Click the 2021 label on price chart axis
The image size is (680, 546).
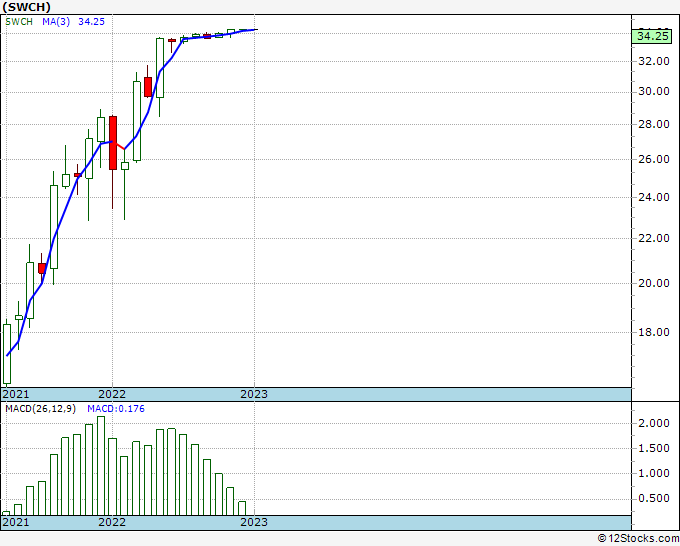tap(16, 394)
